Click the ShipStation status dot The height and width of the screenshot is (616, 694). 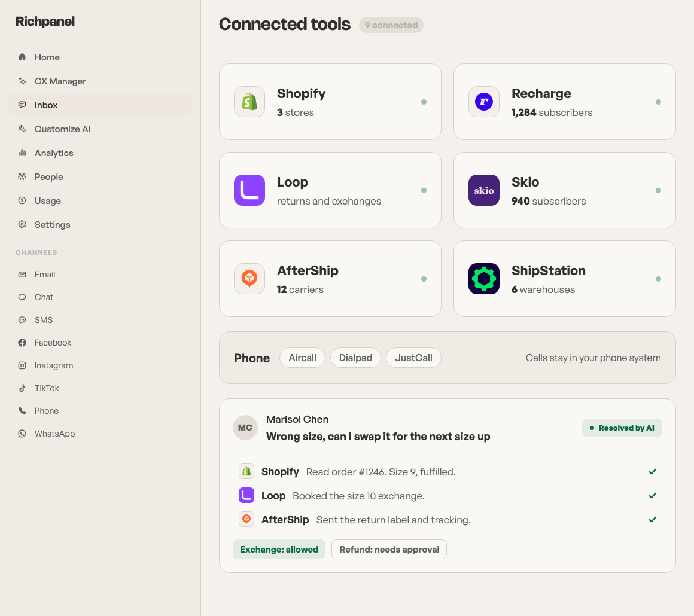[x=658, y=279]
